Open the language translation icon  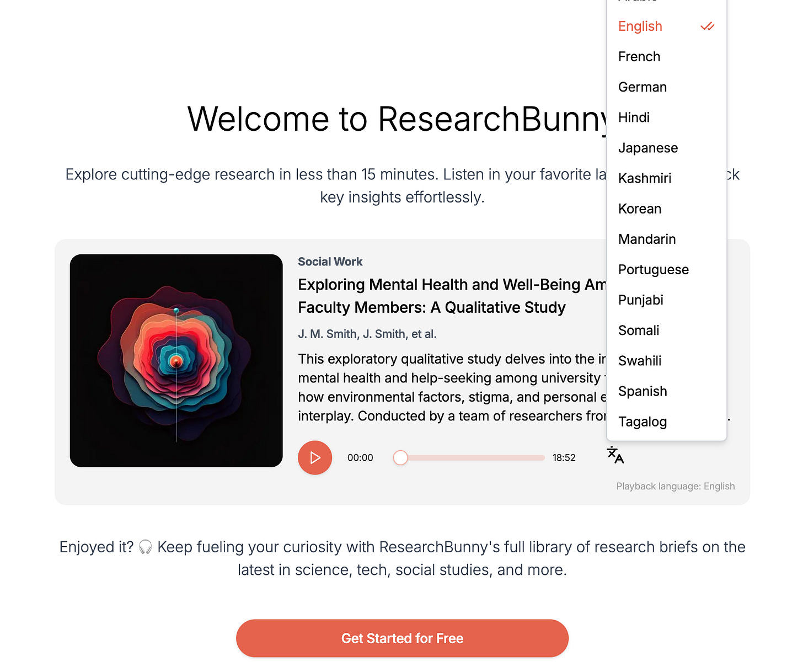[615, 455]
